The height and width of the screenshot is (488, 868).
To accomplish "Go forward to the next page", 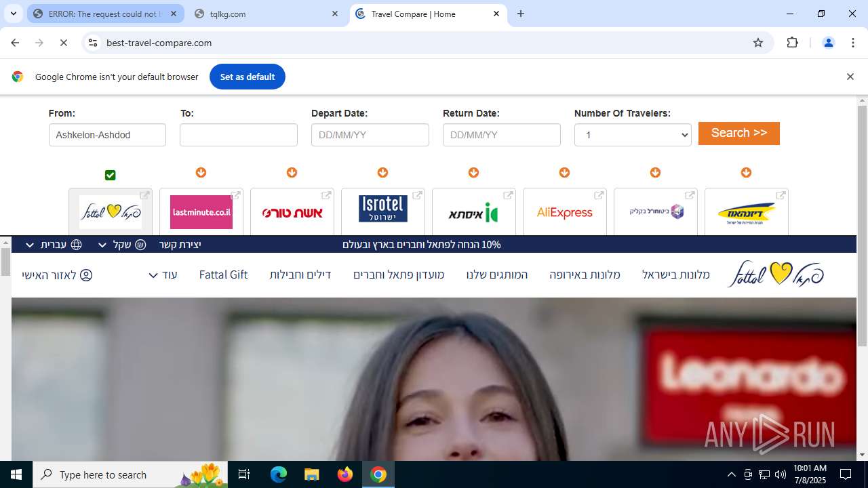I will click(39, 43).
